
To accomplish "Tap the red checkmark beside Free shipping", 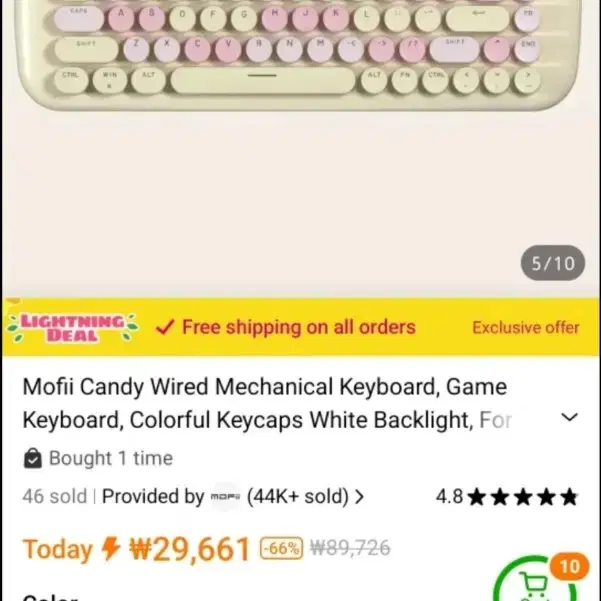I will [x=165, y=327].
